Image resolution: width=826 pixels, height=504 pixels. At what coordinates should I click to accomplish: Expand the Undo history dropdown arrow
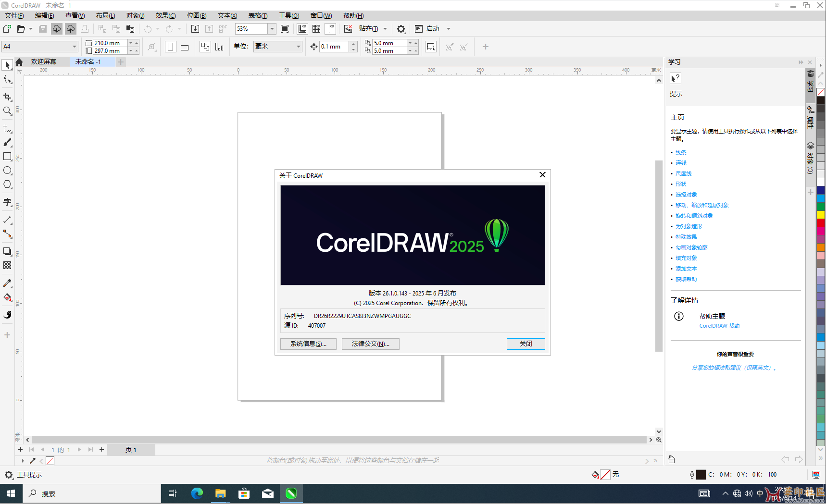[158, 29]
